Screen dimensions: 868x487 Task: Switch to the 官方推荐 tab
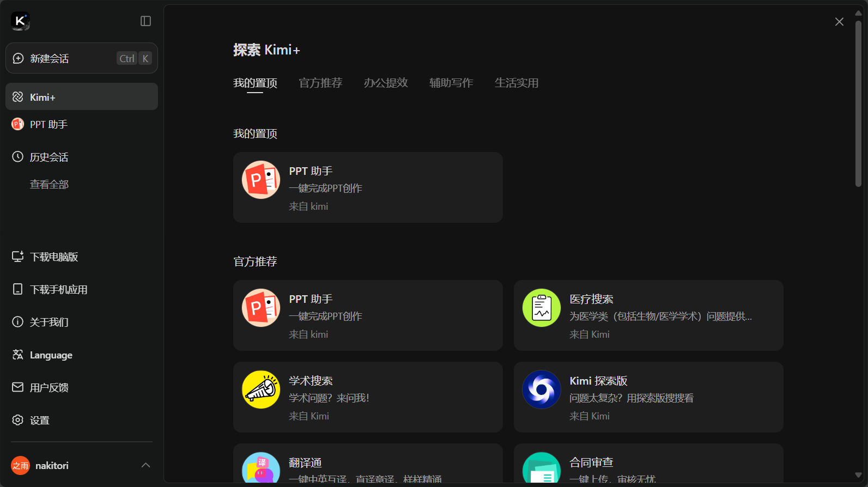click(320, 83)
